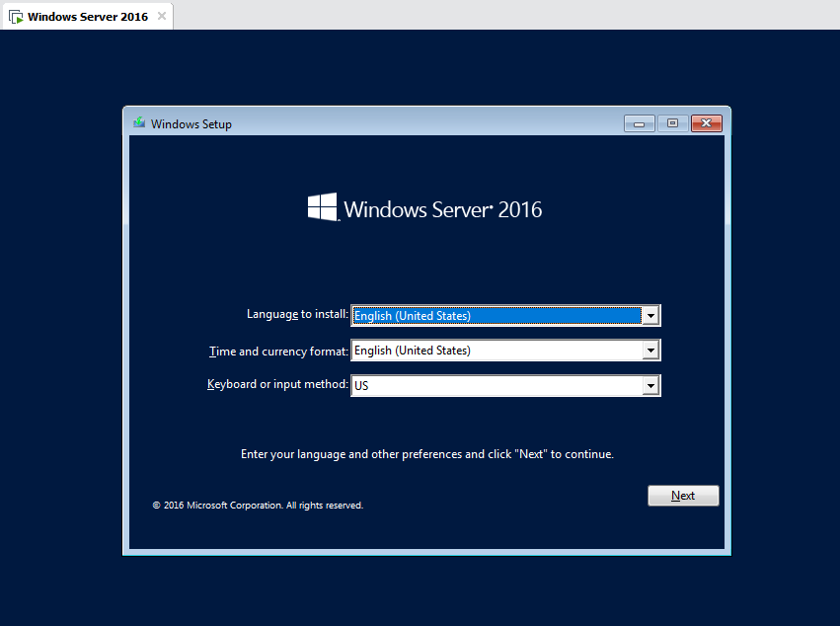Click the Time and currency format field
Screen dimensions: 840x626
tap(505, 351)
